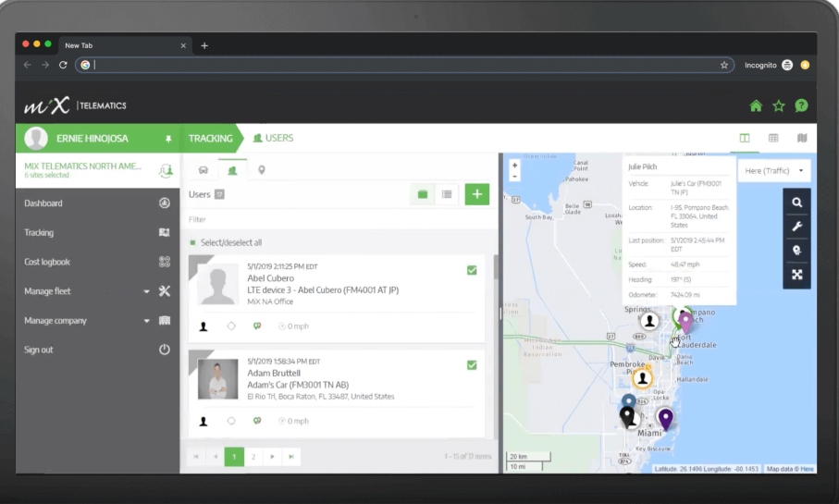Reload the browser page
The width and height of the screenshot is (839, 504).
click(63, 65)
